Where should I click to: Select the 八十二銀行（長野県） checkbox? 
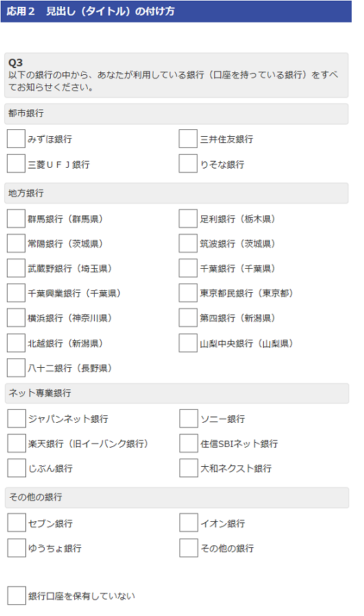point(16,368)
